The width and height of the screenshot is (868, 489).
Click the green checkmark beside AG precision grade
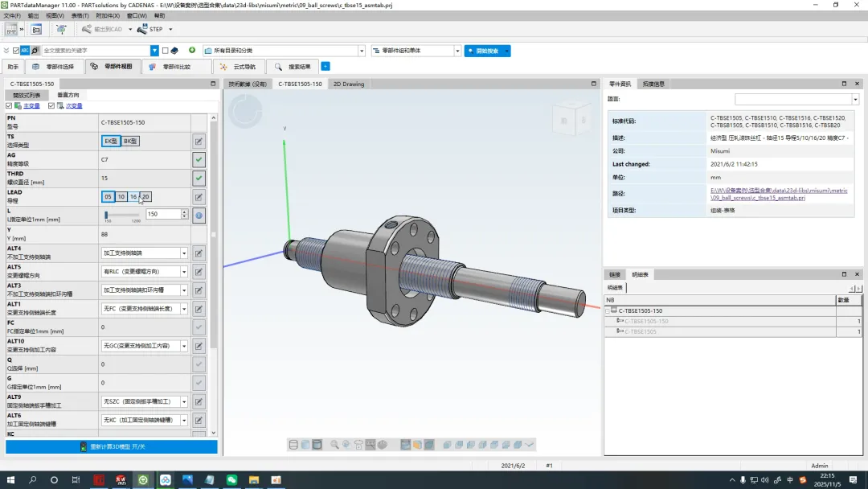click(x=199, y=160)
